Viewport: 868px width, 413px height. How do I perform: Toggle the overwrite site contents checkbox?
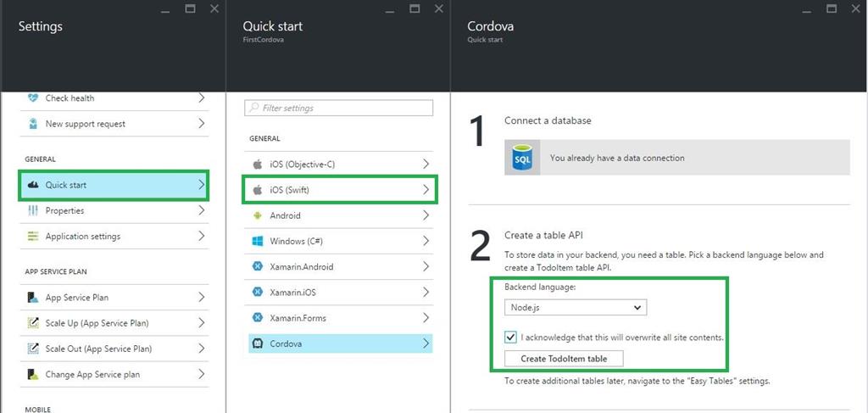pyautogui.click(x=510, y=337)
